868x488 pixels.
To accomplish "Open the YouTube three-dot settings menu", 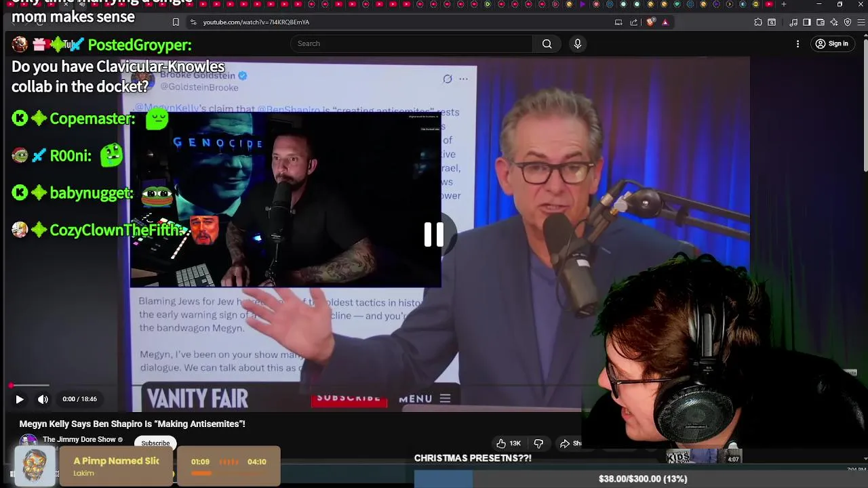I will click(797, 43).
